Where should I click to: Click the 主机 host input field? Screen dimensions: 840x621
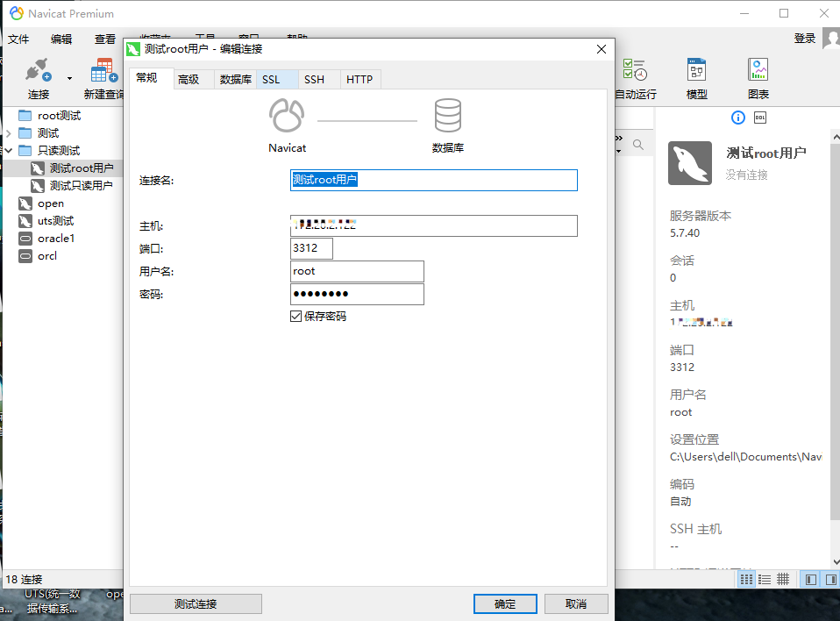click(x=434, y=225)
